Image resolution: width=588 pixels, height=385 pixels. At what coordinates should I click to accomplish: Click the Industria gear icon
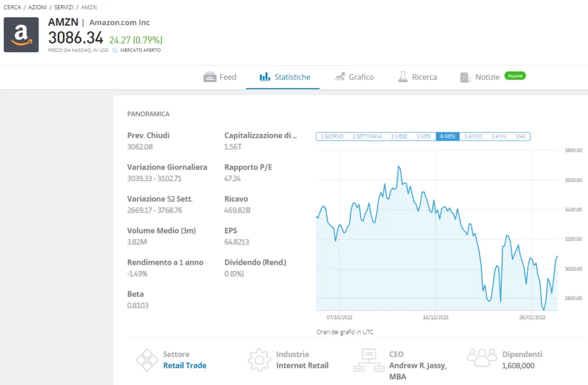[x=259, y=360]
